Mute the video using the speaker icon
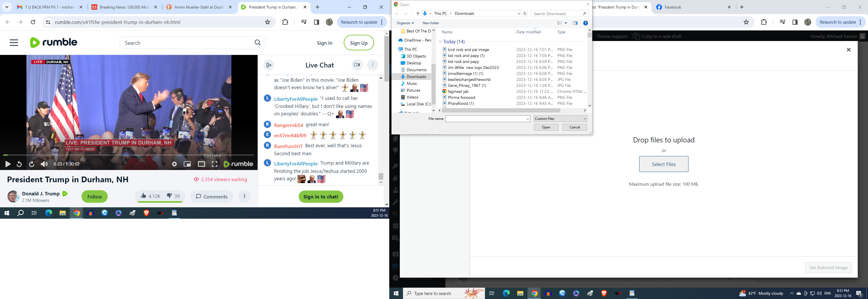The image size is (868, 299). pyautogui.click(x=44, y=164)
